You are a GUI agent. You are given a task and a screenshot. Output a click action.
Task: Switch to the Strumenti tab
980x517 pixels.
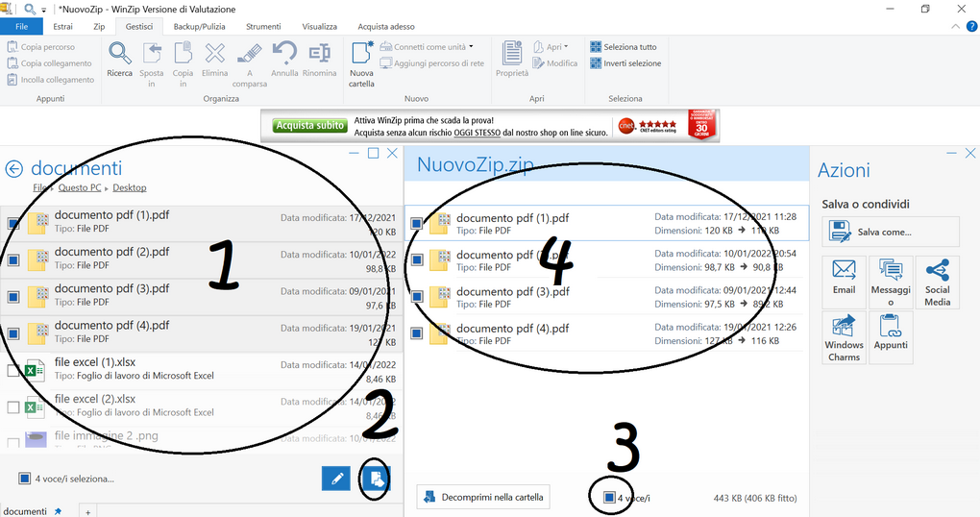pos(263,26)
